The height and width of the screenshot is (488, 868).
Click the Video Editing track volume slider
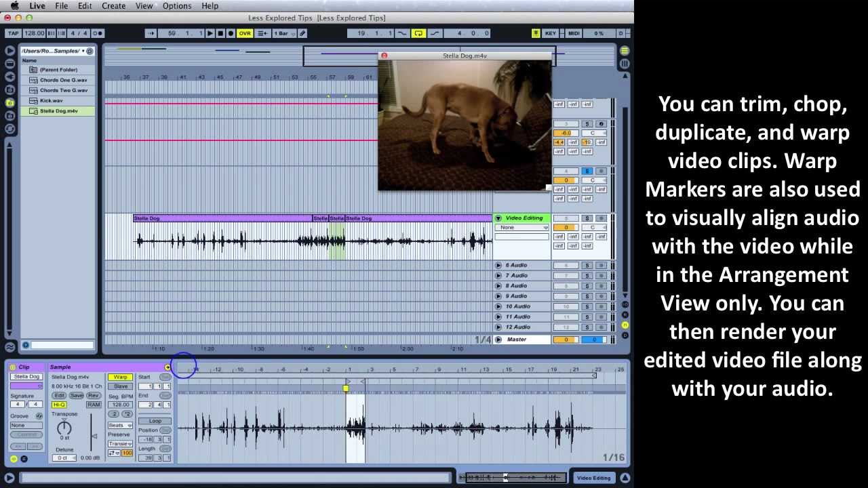[x=566, y=228]
